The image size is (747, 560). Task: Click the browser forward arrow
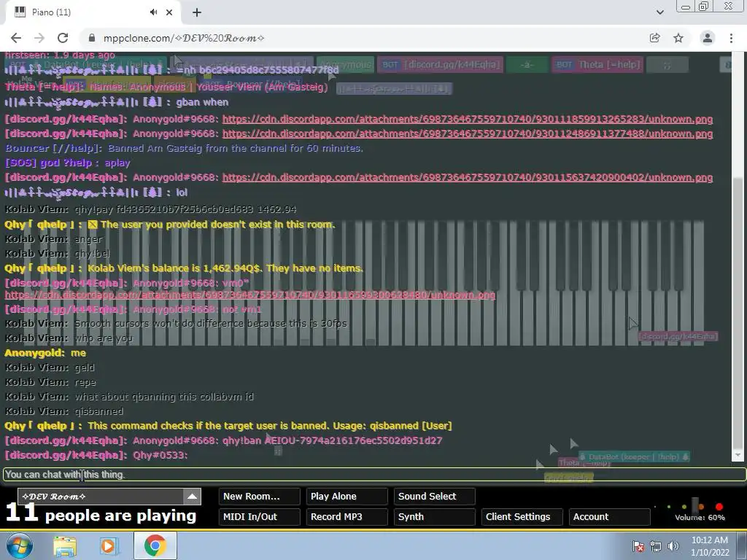(x=39, y=38)
